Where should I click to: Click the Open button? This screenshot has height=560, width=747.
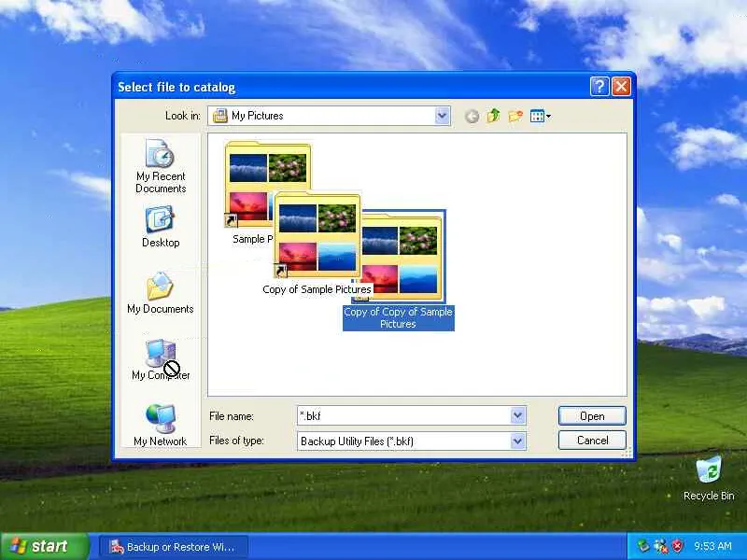[592, 416]
